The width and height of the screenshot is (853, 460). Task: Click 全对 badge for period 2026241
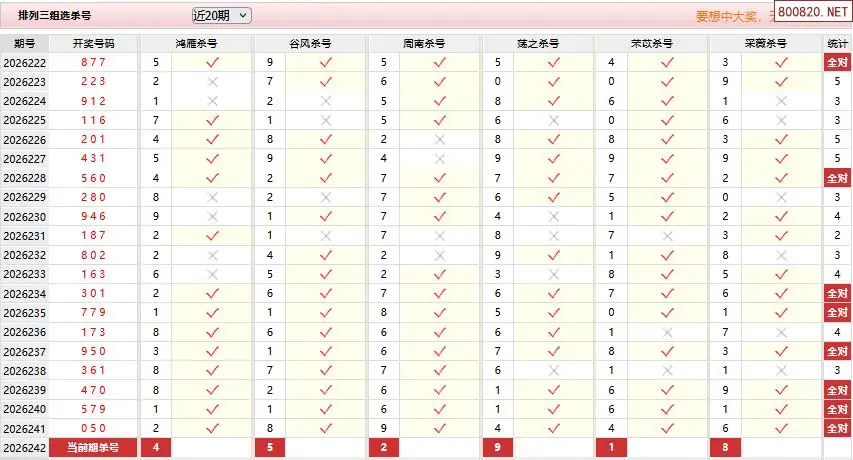pos(837,428)
